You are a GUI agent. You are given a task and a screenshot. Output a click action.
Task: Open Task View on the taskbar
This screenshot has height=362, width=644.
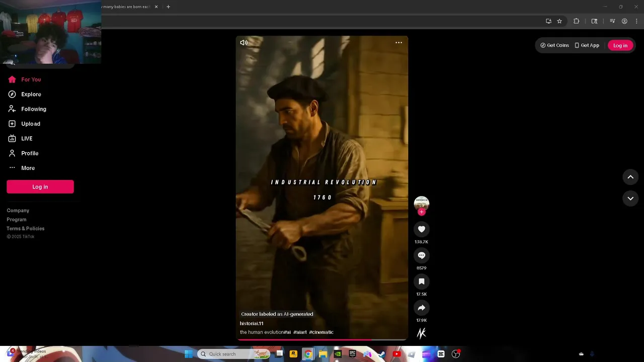pos(280,354)
